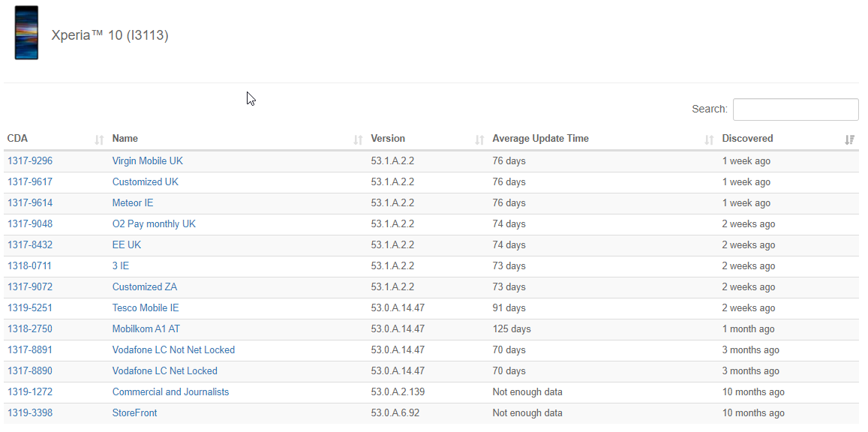
Task: Click Average Update Time header text
Action: point(540,139)
